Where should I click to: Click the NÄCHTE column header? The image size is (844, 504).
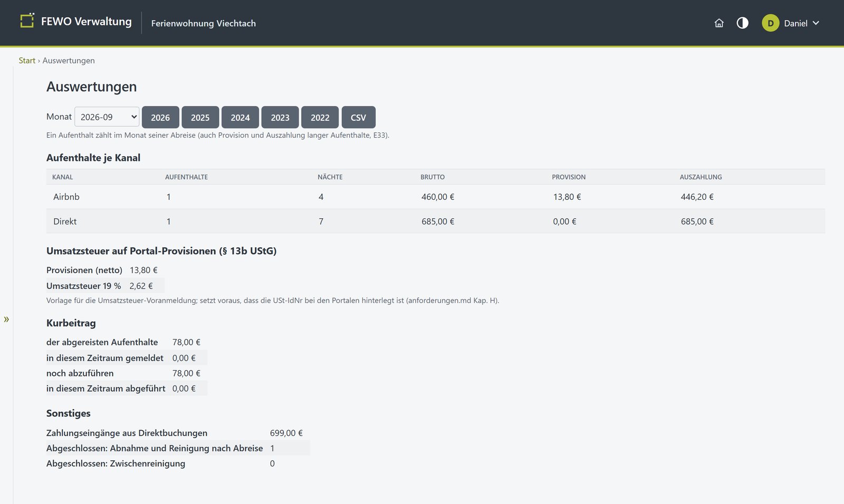(330, 177)
